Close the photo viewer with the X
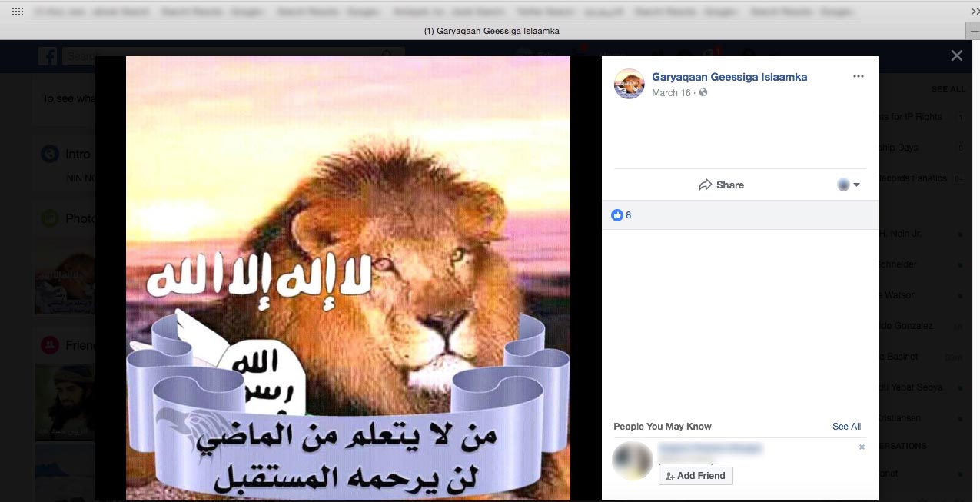This screenshot has height=502, width=980. click(956, 55)
